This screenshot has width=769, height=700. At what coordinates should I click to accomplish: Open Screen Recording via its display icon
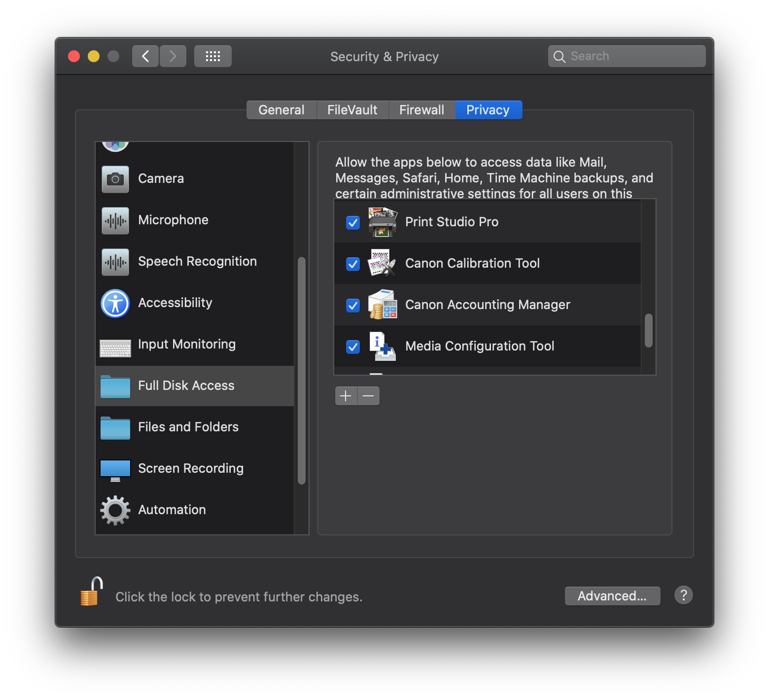coord(115,468)
